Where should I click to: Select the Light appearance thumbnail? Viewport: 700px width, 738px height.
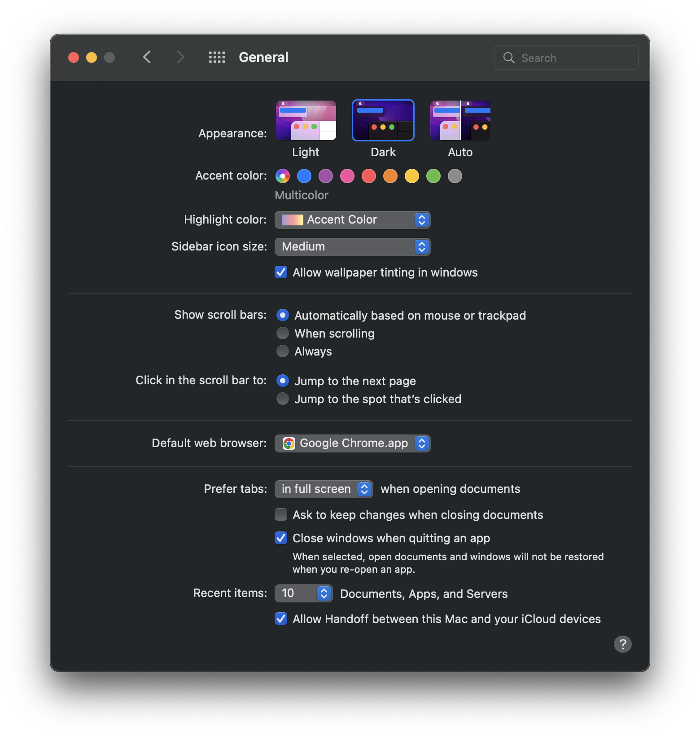pos(306,120)
